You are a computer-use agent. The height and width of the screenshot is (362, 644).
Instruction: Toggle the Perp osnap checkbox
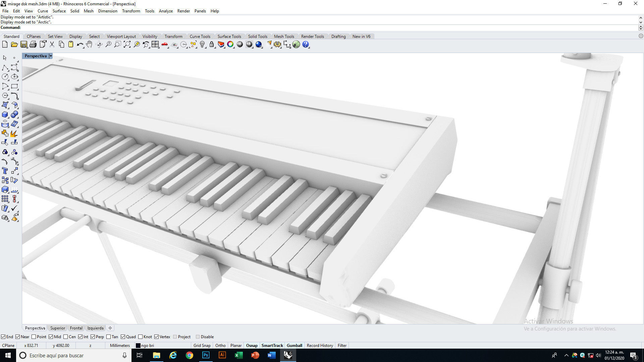tap(93, 337)
